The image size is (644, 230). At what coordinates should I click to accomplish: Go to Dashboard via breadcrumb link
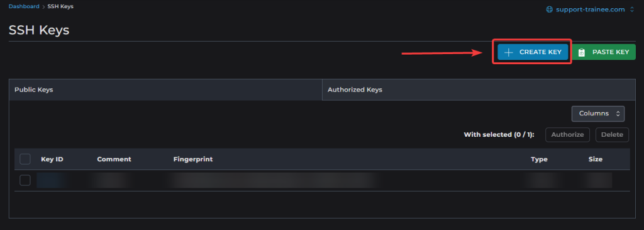[24, 6]
